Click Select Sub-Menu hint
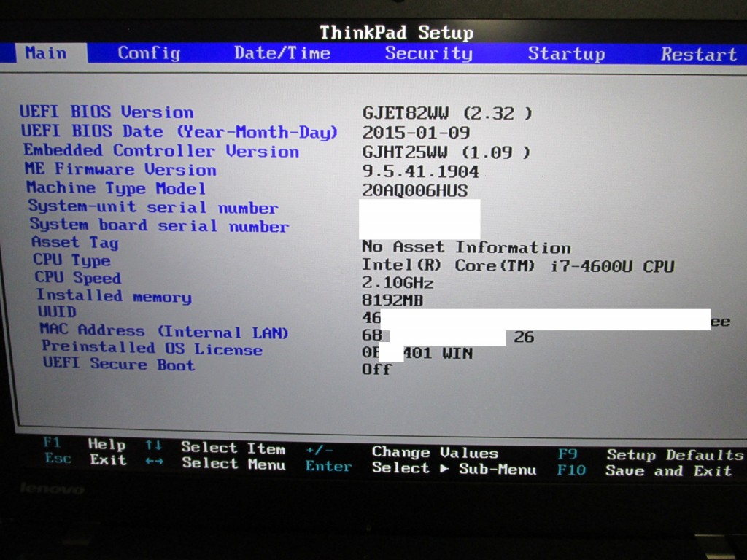Screen dimensions: 747x560 tap(454, 469)
